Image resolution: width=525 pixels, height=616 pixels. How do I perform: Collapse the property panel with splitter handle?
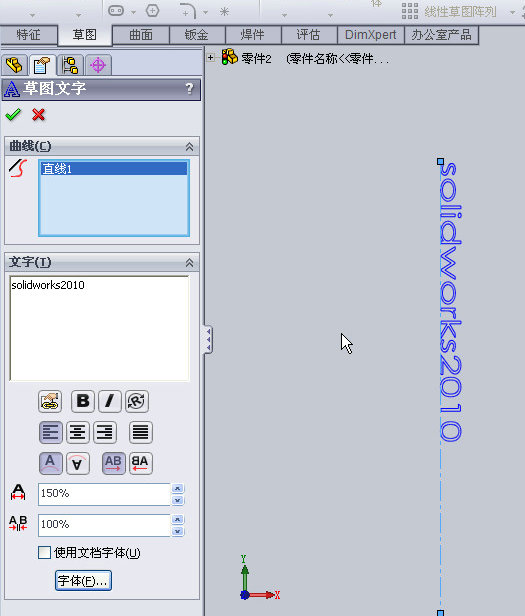click(208, 339)
